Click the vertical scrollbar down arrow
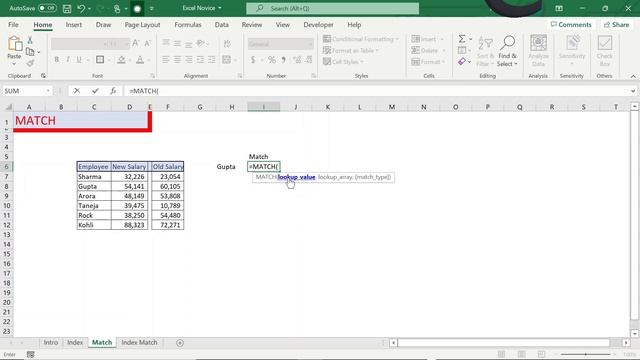Screen dimensions: 640x360 pyautogui.click(x=634, y=334)
